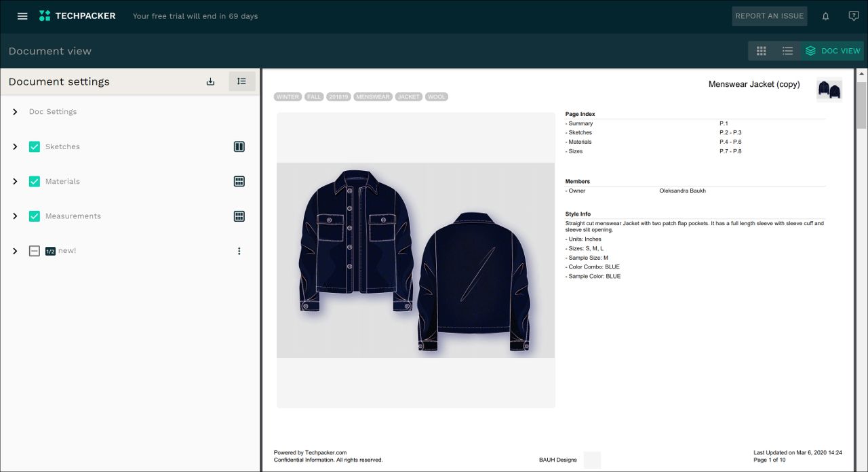Disable the Materials section checkbox
Viewport: 868px width, 472px height.
(x=35, y=181)
